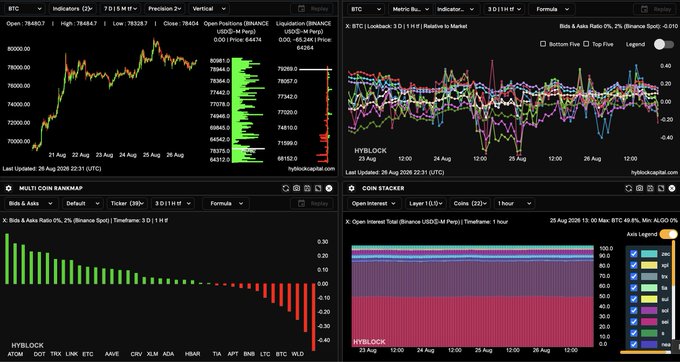Open the 7 D | 5 M tf timeframe dropdown

coord(121,9)
